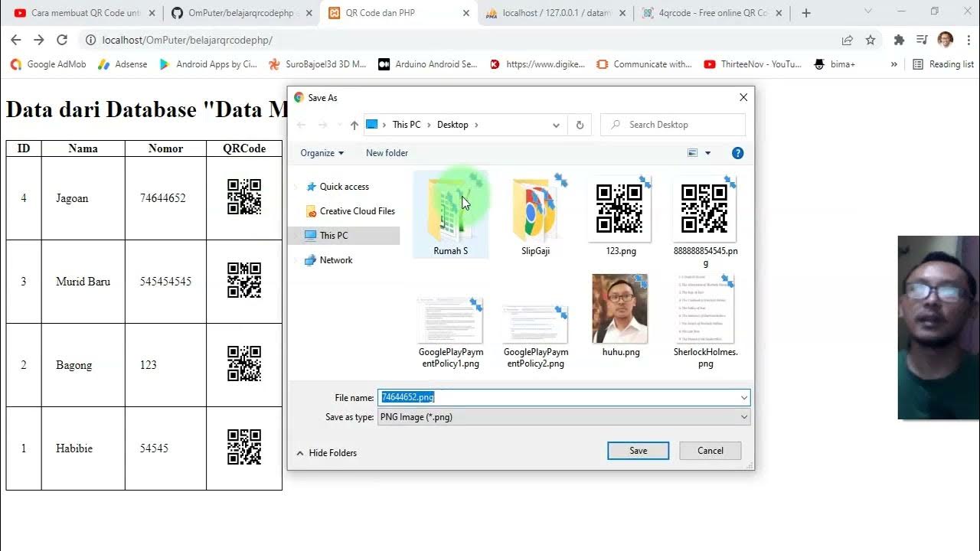
Task: Reload the localhost page
Action: pyautogui.click(x=62, y=40)
